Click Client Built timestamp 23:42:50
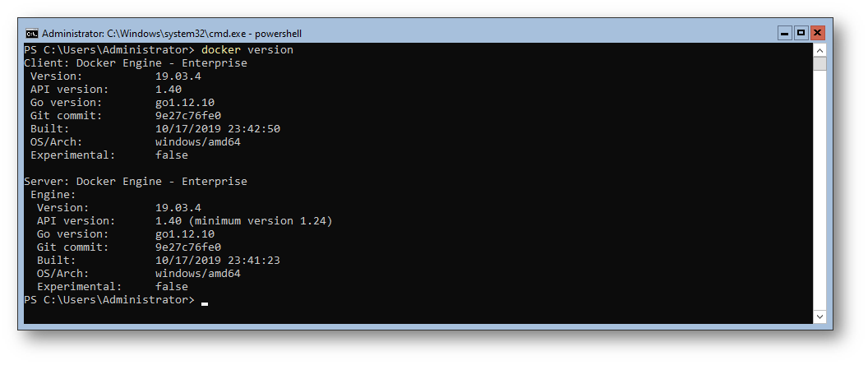The width and height of the screenshot is (868, 365). pyautogui.click(x=218, y=129)
